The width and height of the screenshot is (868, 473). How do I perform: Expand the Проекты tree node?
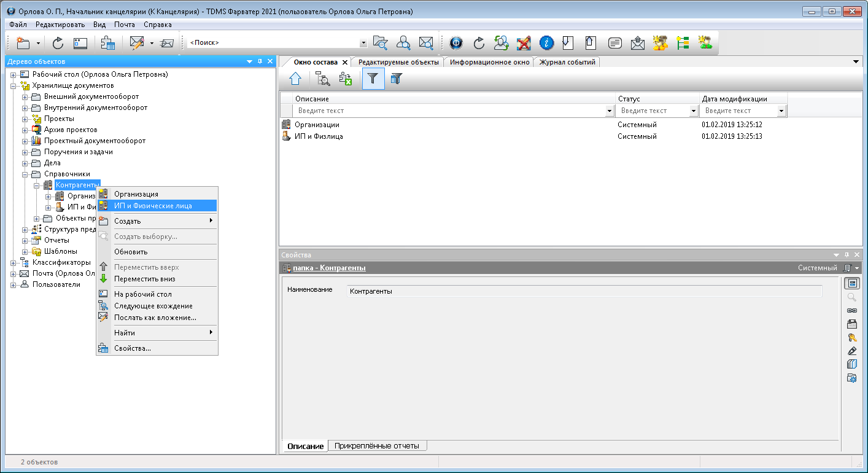(x=25, y=119)
